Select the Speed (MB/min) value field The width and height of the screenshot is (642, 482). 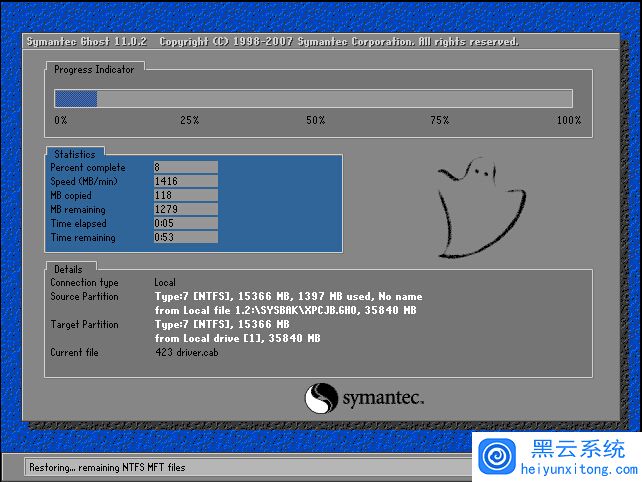pos(185,182)
